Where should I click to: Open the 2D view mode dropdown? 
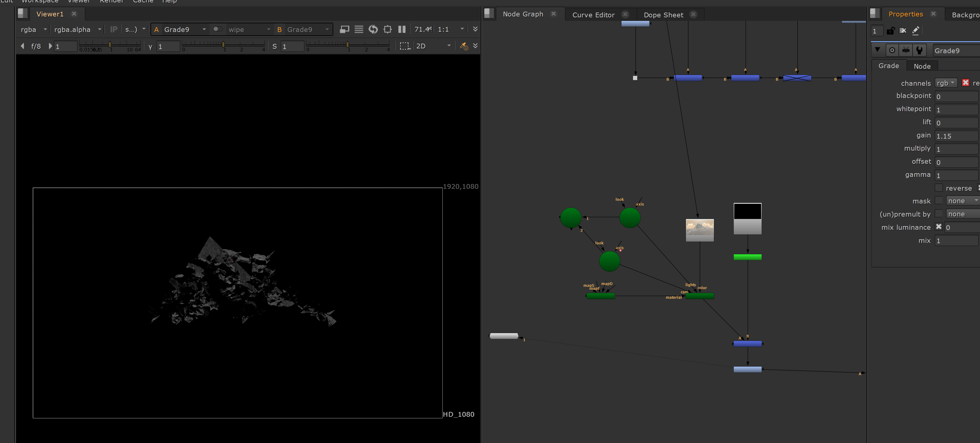(433, 46)
